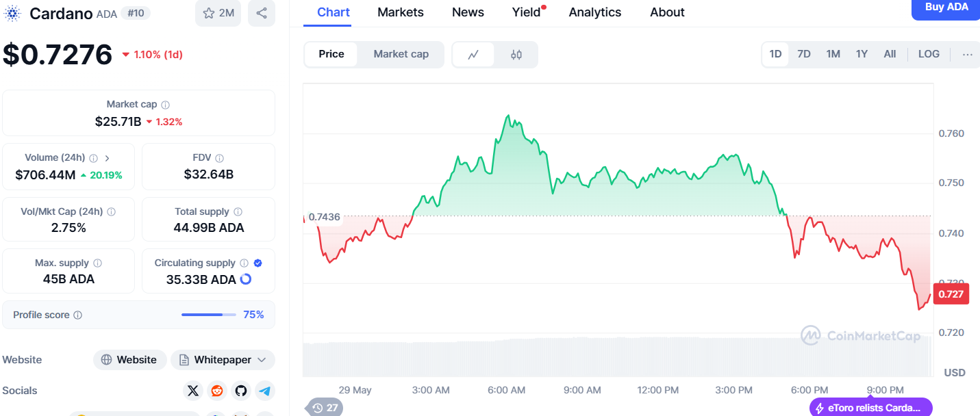Click info icon next to Max. supply
Image resolution: width=980 pixels, height=416 pixels.
pyautogui.click(x=97, y=263)
